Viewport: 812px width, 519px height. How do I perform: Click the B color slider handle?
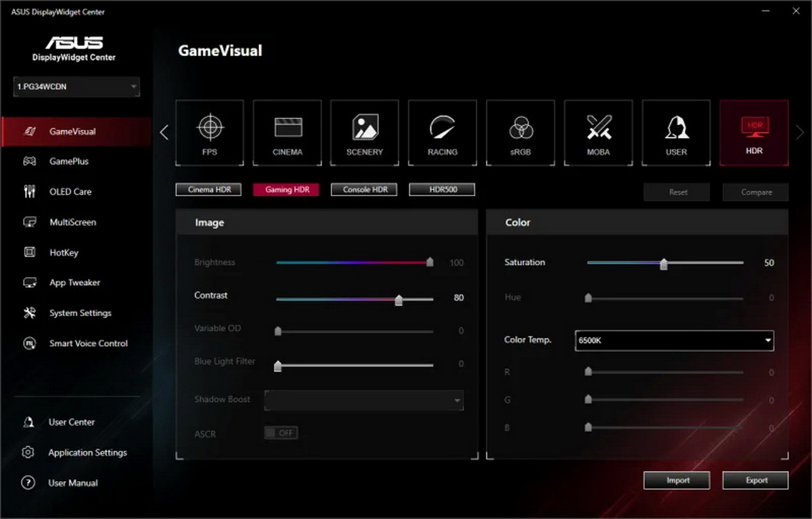point(588,427)
